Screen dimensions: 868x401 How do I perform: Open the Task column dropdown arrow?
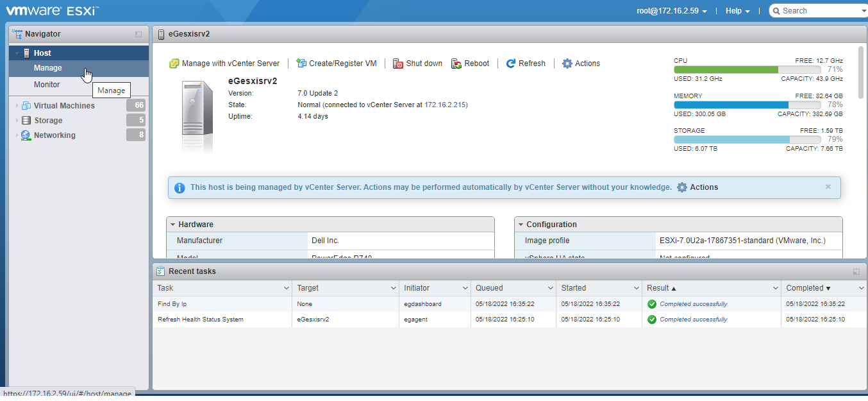(x=286, y=288)
